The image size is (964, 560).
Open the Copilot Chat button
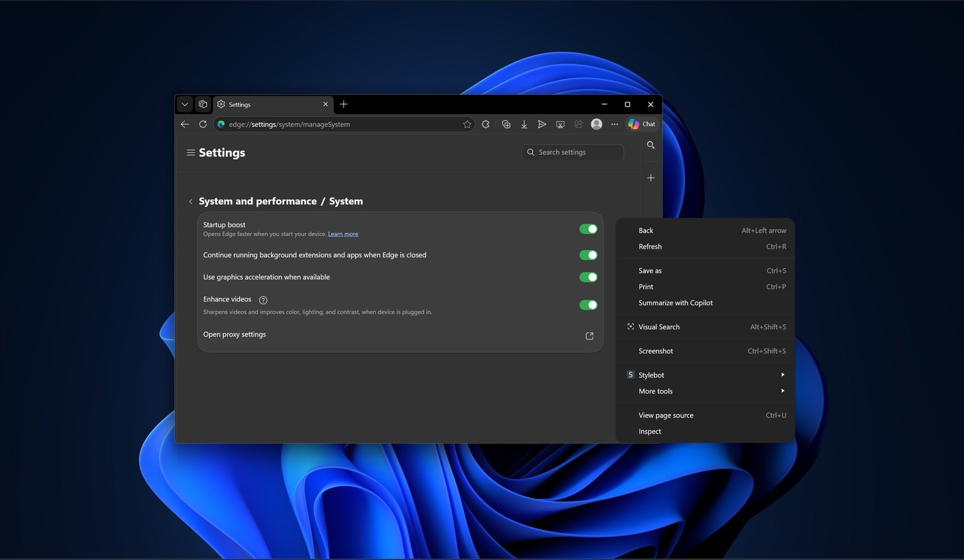(642, 124)
